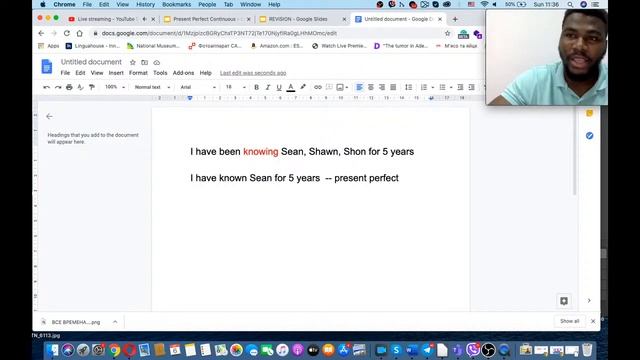Open the Docs Insert menu
The width and height of the screenshot is (640, 360).
[116, 73]
